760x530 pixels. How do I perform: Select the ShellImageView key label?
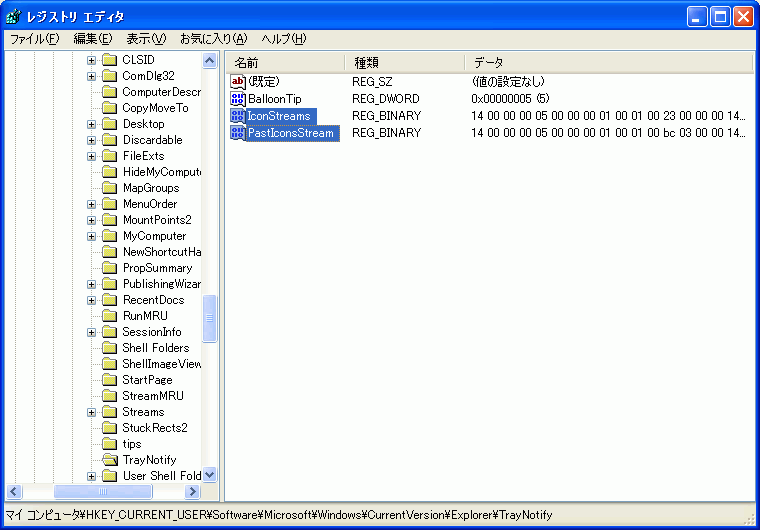click(x=161, y=364)
